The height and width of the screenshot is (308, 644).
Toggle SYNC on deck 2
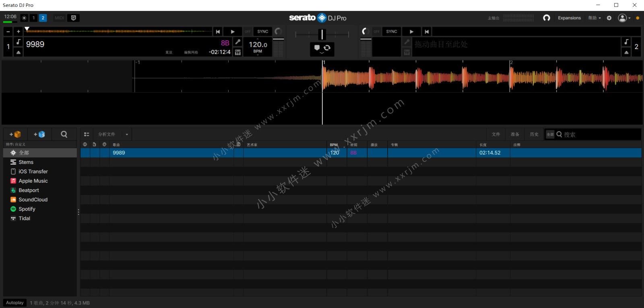pos(392,31)
